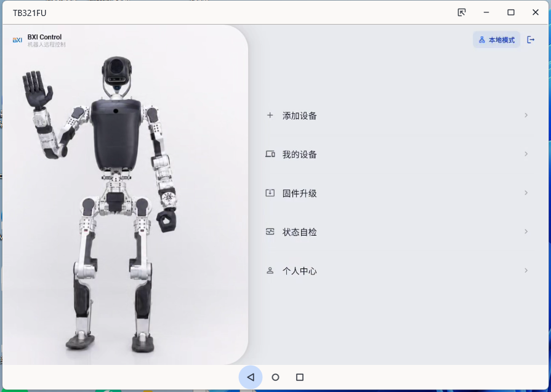Tap the Android back triangle button
551x392 pixels.
[x=251, y=377]
